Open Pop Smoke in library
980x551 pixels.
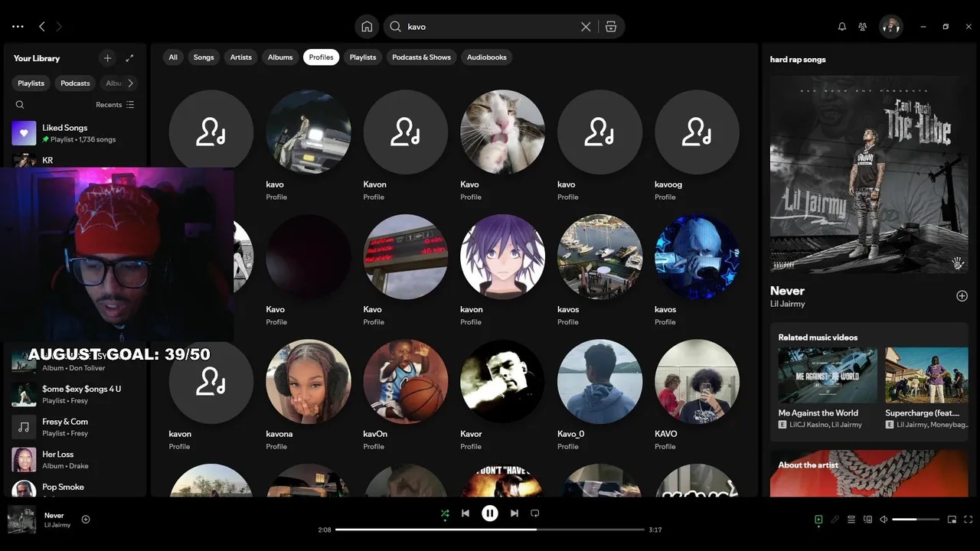coord(75,488)
